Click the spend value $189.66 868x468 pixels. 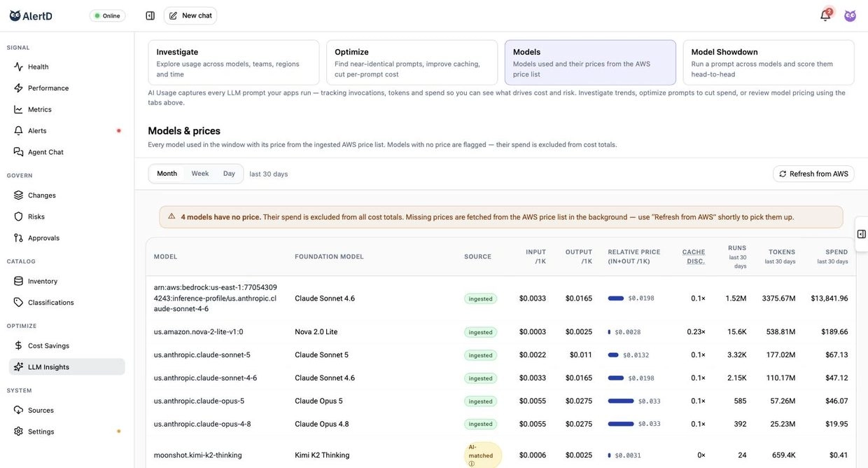pos(834,332)
